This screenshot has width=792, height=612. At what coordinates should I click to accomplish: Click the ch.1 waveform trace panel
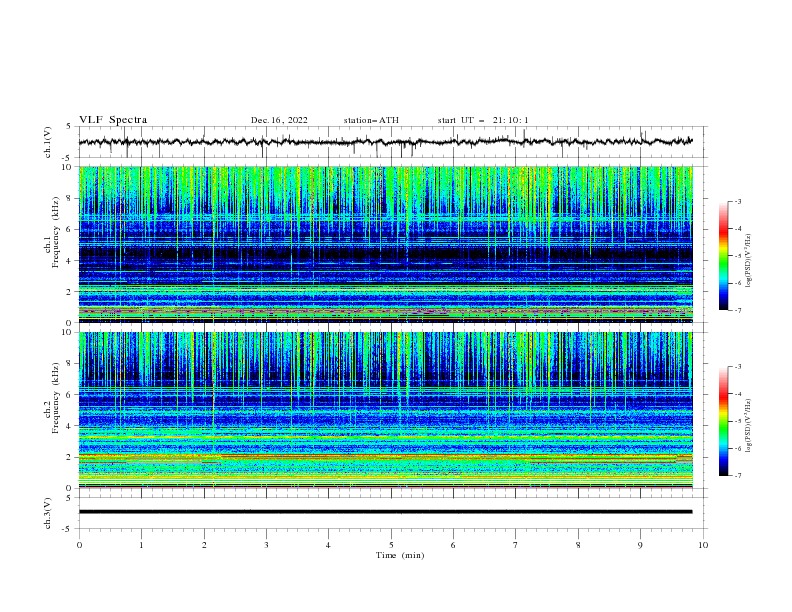coord(392,142)
